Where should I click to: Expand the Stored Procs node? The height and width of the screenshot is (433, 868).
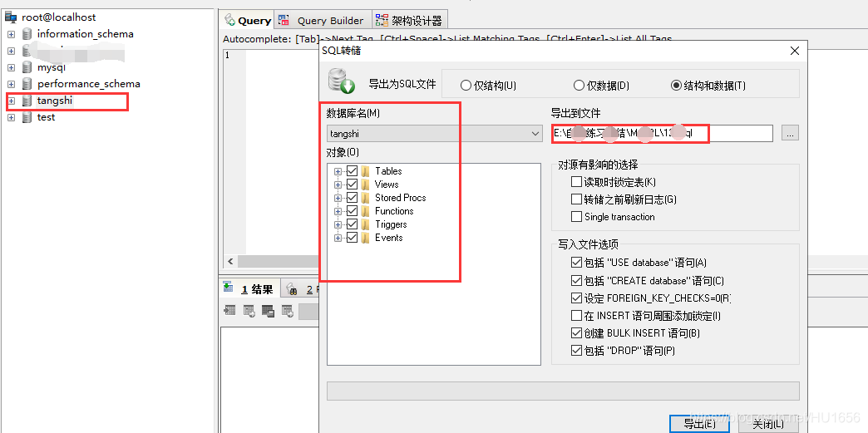point(338,199)
